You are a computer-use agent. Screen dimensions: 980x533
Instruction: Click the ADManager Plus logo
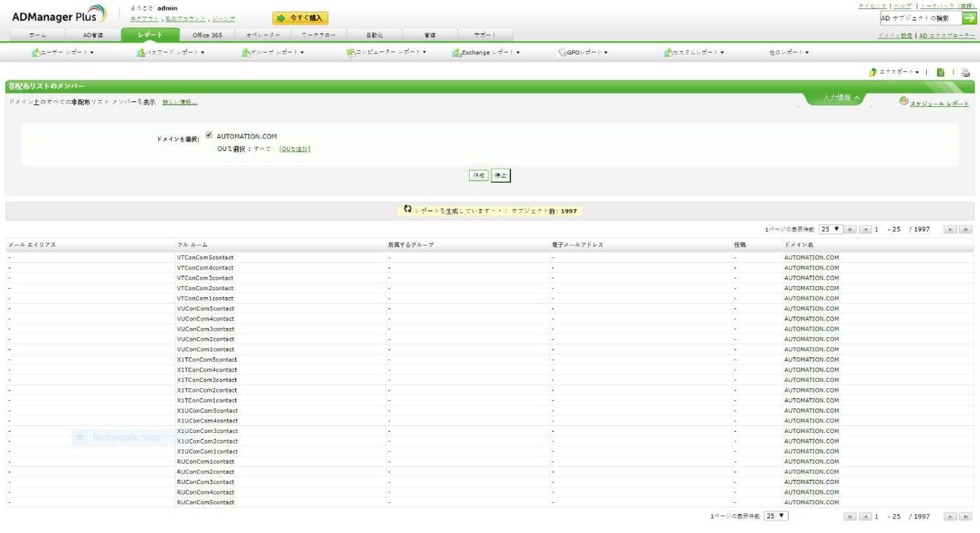pyautogui.click(x=59, y=14)
